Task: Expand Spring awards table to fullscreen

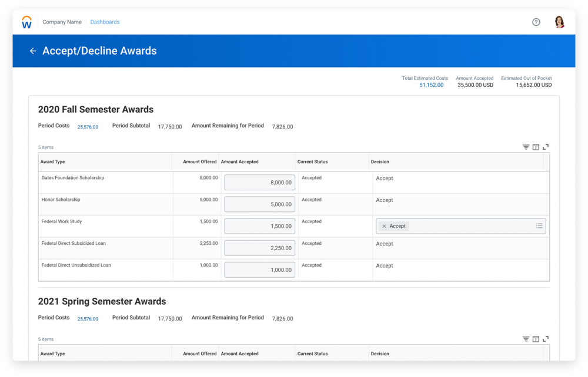Action: tap(546, 339)
